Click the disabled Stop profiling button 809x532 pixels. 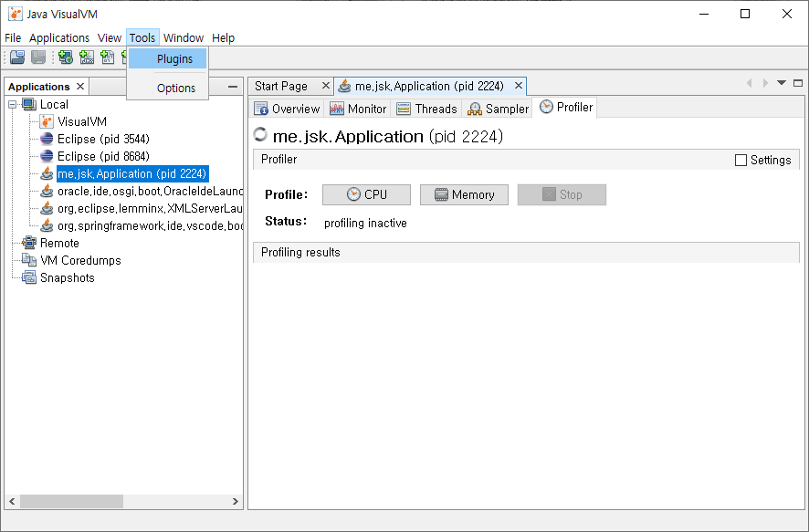(562, 195)
